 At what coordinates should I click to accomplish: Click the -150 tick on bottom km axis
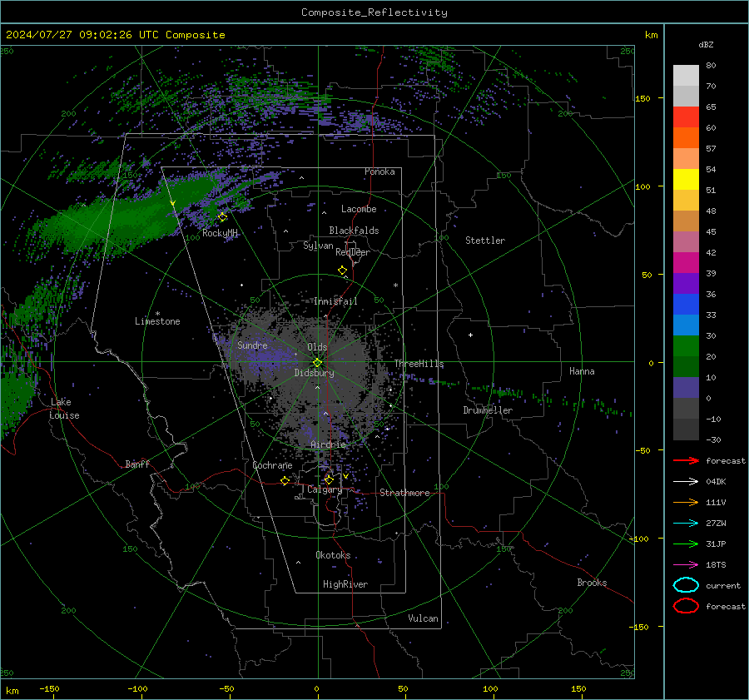pyautogui.click(x=49, y=688)
